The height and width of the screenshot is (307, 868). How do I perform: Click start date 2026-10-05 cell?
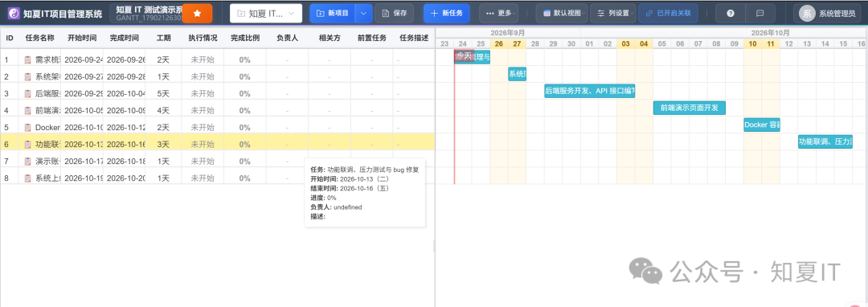[82, 111]
